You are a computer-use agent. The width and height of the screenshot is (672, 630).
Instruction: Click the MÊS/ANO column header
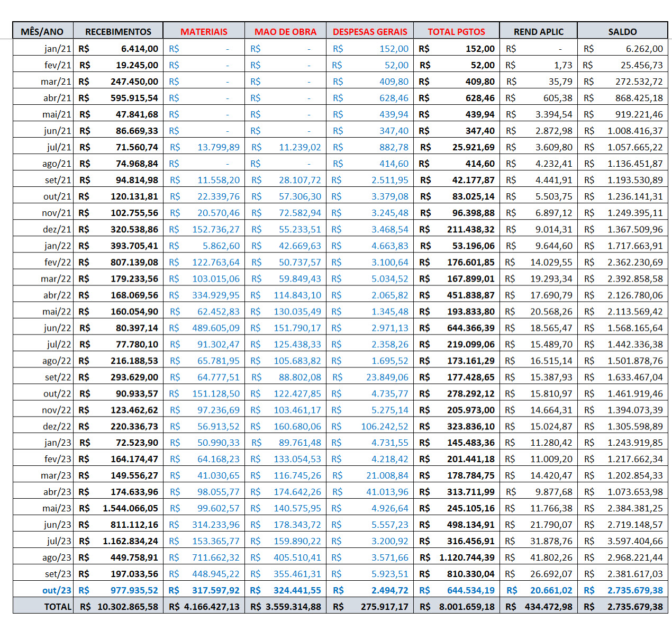click(42, 32)
